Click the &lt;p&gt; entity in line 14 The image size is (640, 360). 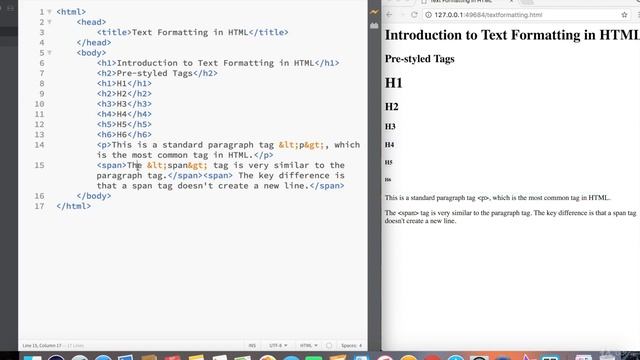pos(301,144)
